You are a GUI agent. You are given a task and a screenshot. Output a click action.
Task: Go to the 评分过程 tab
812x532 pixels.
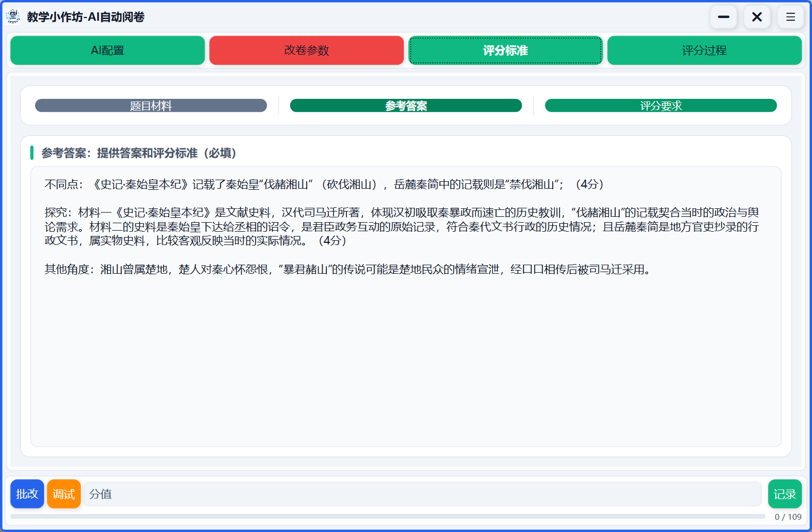pos(704,50)
